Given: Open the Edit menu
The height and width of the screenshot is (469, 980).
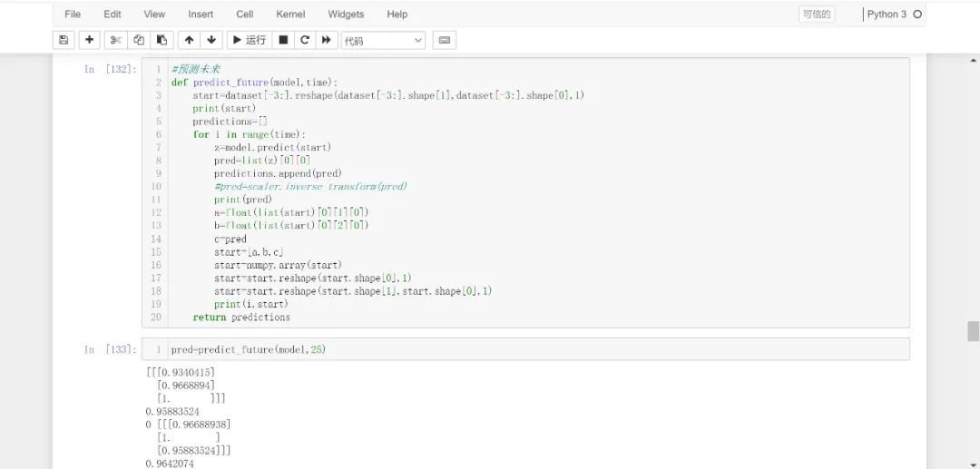Looking at the screenshot, I should 113,14.
